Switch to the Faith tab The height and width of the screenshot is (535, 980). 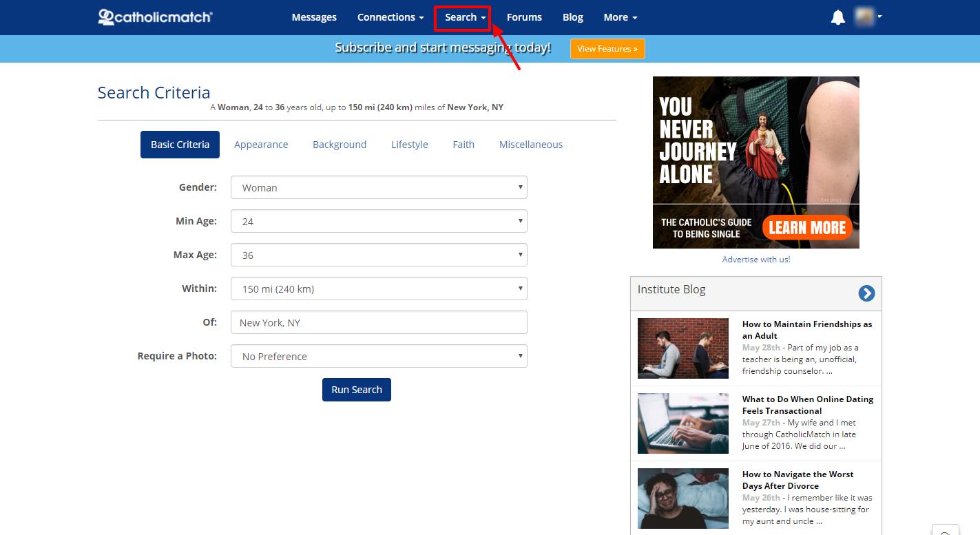click(x=463, y=145)
